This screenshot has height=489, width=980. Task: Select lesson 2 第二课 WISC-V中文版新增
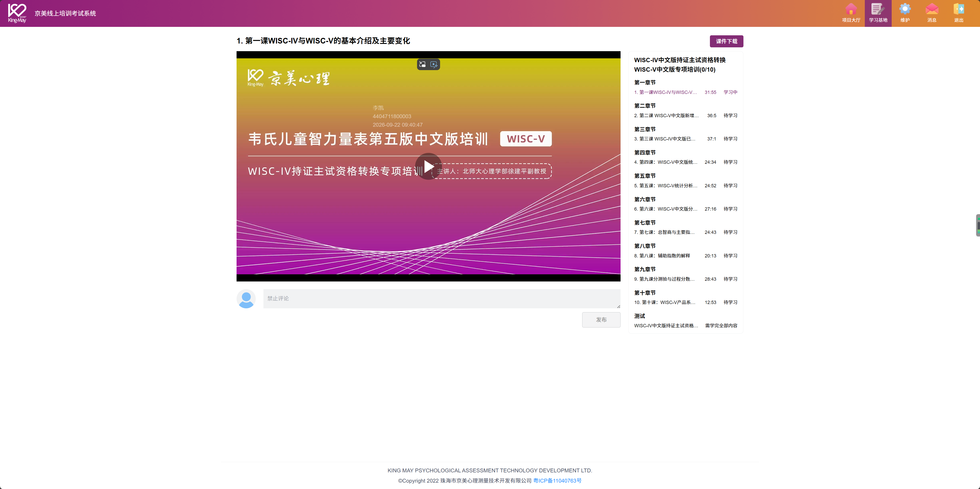[686, 116]
